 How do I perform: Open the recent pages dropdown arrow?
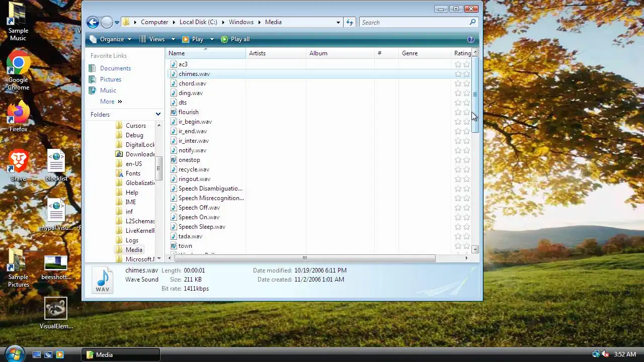click(x=117, y=23)
